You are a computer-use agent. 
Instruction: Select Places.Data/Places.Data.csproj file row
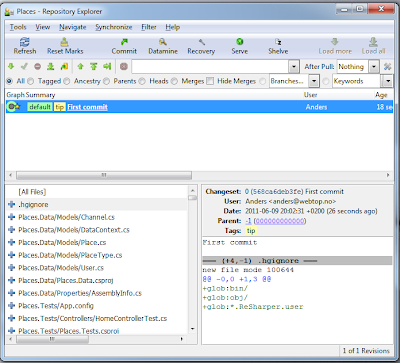(x=97, y=280)
